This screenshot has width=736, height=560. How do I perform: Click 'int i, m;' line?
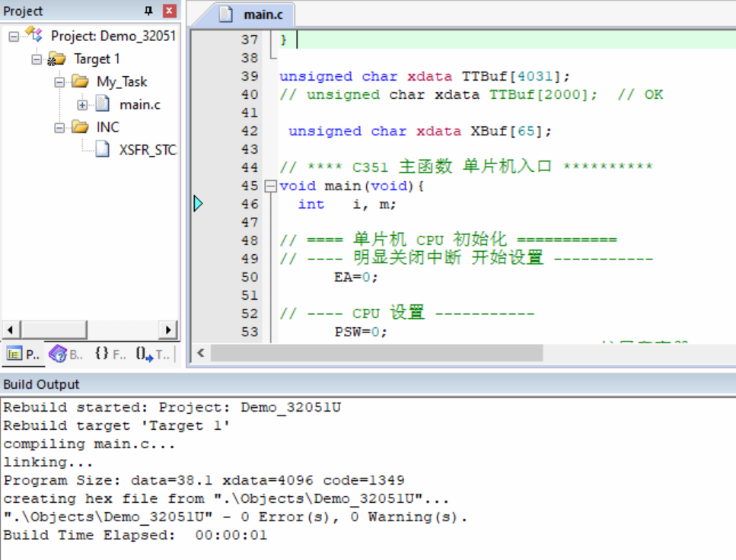[x=347, y=204]
